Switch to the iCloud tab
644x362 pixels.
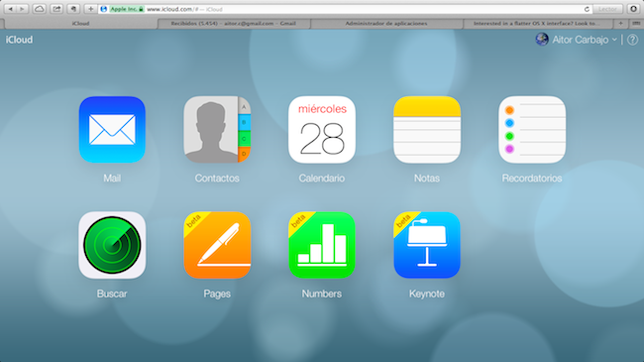(x=80, y=24)
